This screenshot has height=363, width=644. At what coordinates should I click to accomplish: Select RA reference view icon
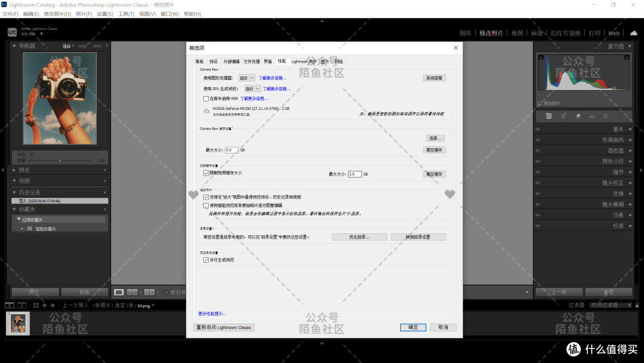pos(132,293)
